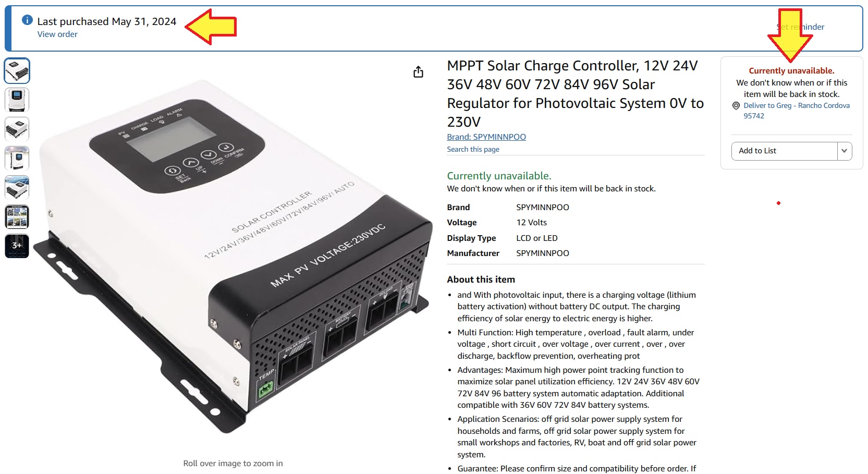Select the sixth thumbnail with application scenes
868x474 pixels.
[17, 217]
